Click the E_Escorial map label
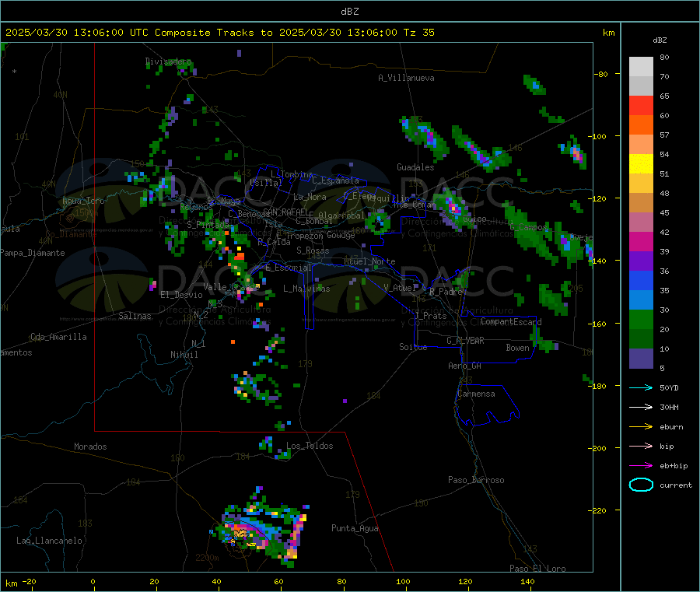700x592 pixels. 288,268
